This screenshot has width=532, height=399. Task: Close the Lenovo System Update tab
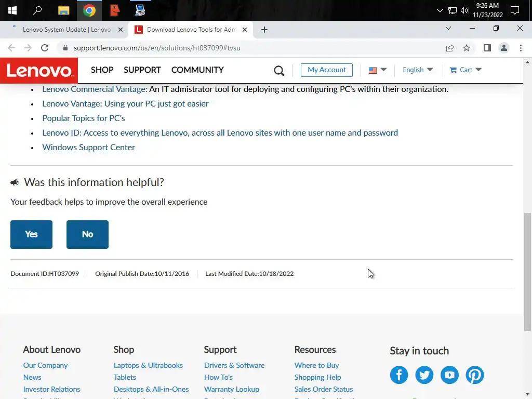[120, 30]
